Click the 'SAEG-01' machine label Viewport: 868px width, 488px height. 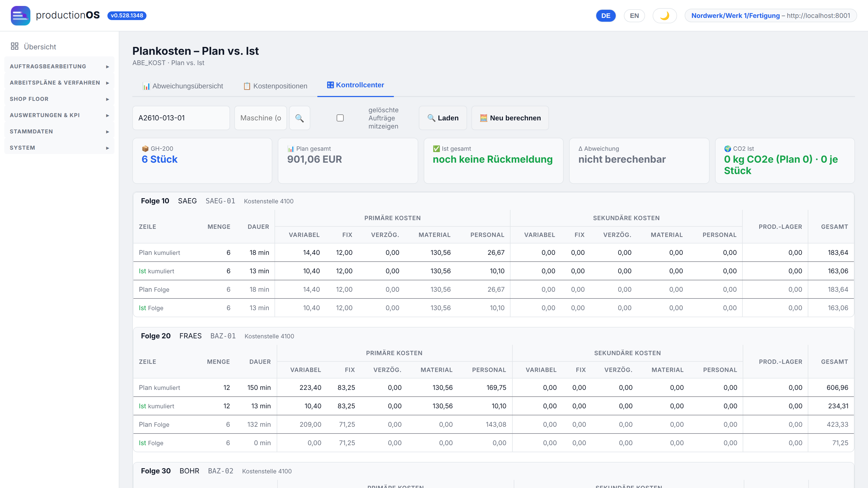(x=220, y=201)
